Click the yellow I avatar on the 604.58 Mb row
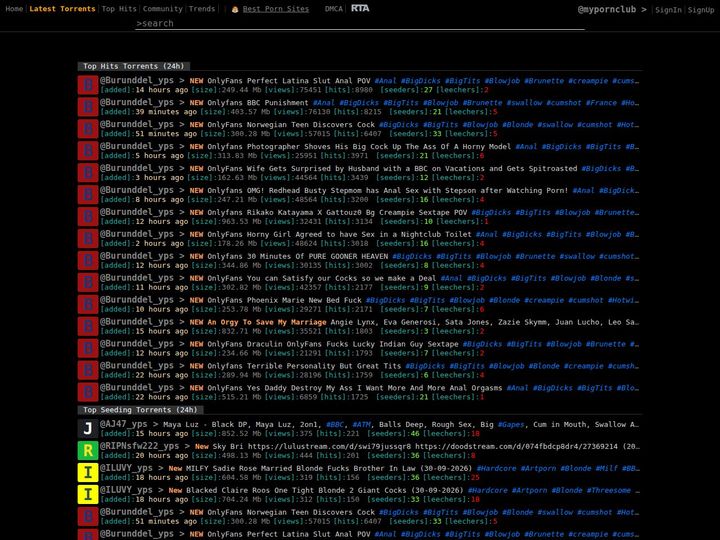Viewport: 720px width, 540px height. coord(88,473)
